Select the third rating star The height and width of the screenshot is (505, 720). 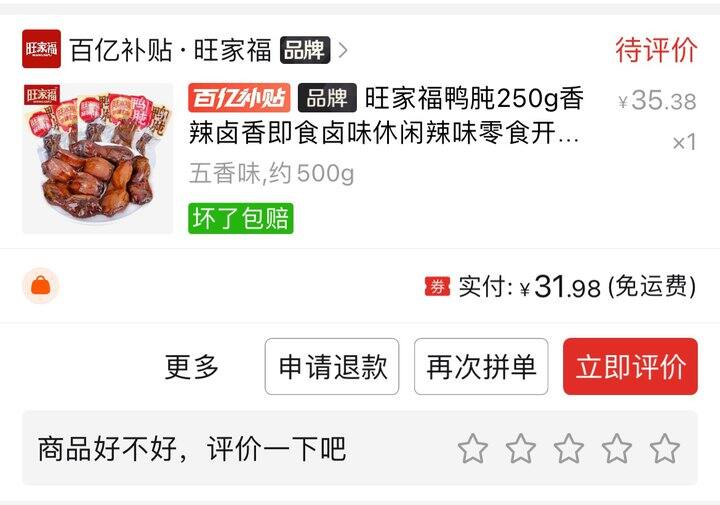pyautogui.click(x=568, y=448)
